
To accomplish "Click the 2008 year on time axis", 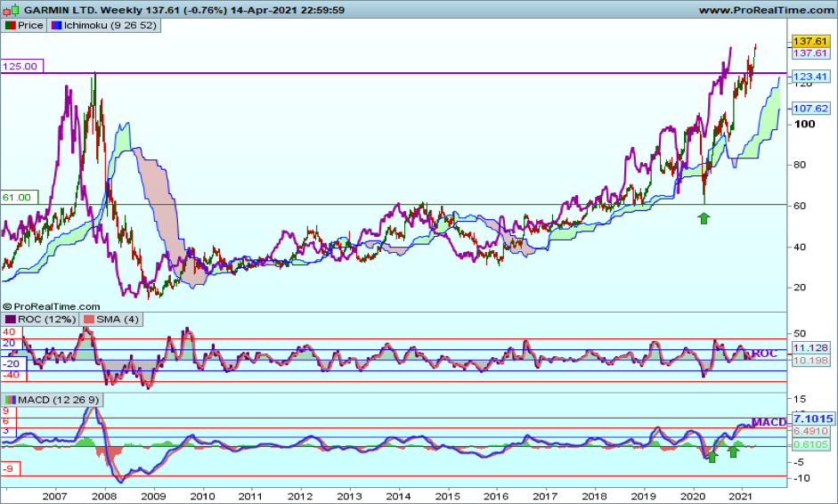I will point(103,497).
